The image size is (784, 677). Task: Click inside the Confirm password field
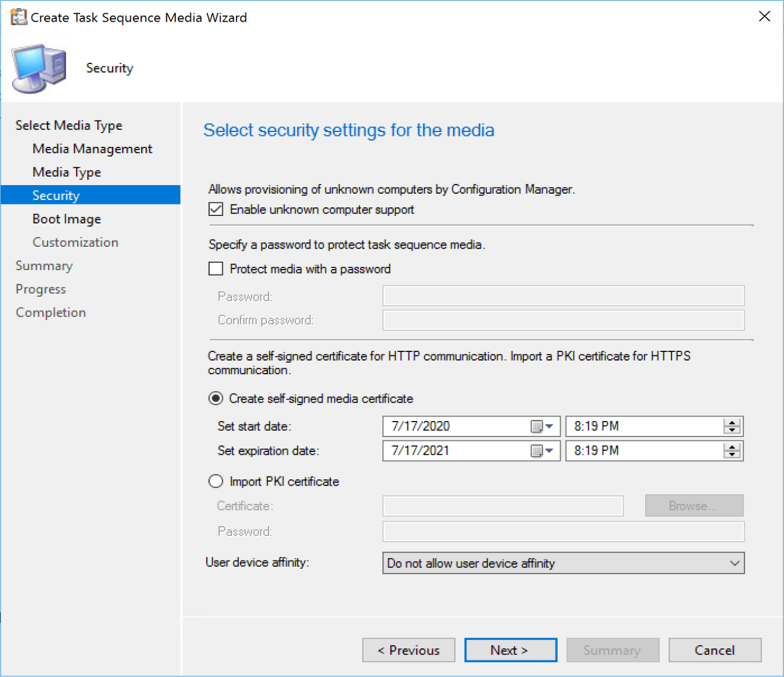pyautogui.click(x=563, y=320)
